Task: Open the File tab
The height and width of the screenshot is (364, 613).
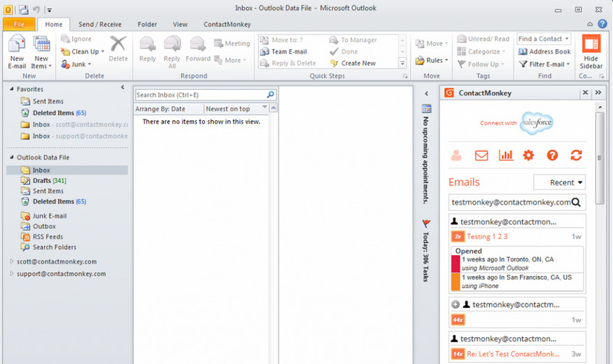Action: [18, 25]
